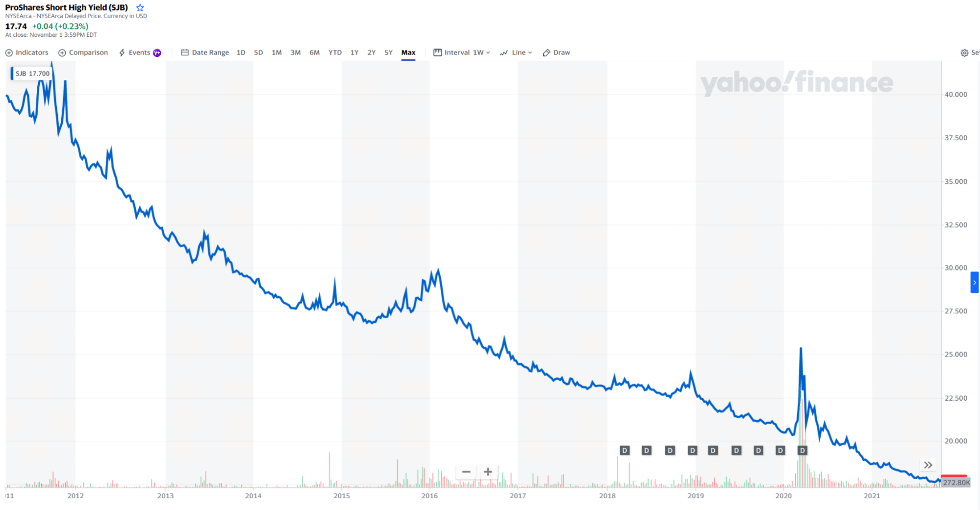Click the late-2019 dividend D marker
The width and height of the screenshot is (980, 510).
[758, 450]
